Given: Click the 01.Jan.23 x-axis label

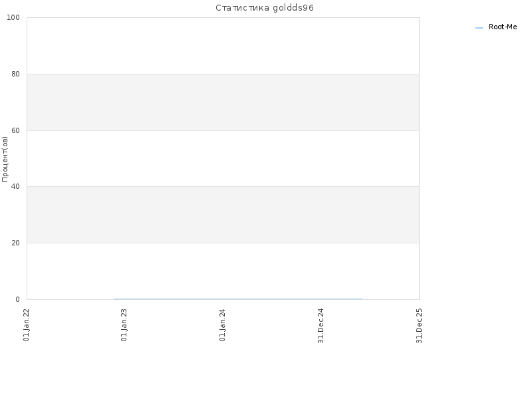Looking at the screenshot, I should (124, 325).
